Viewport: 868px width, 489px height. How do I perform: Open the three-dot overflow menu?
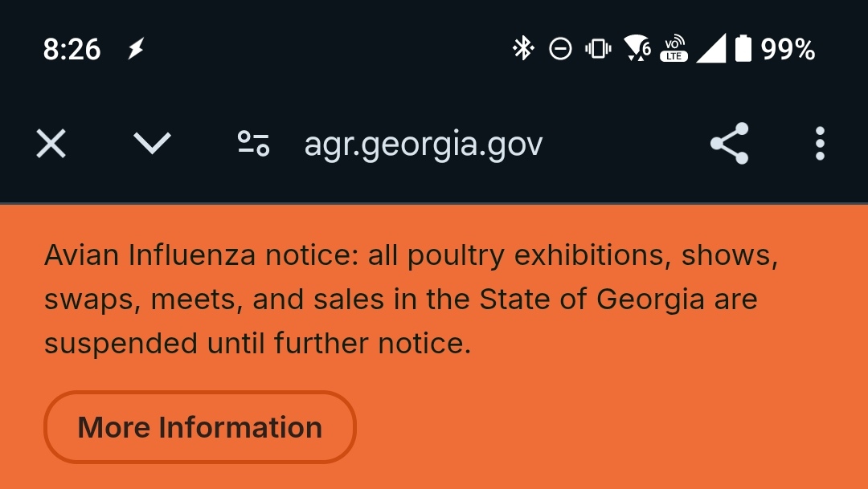[x=820, y=143]
